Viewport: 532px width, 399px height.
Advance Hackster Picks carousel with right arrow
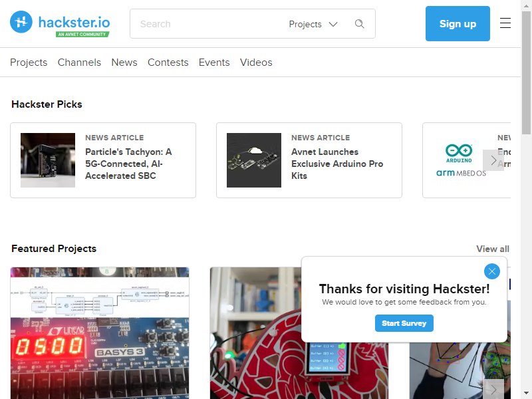tap(493, 160)
